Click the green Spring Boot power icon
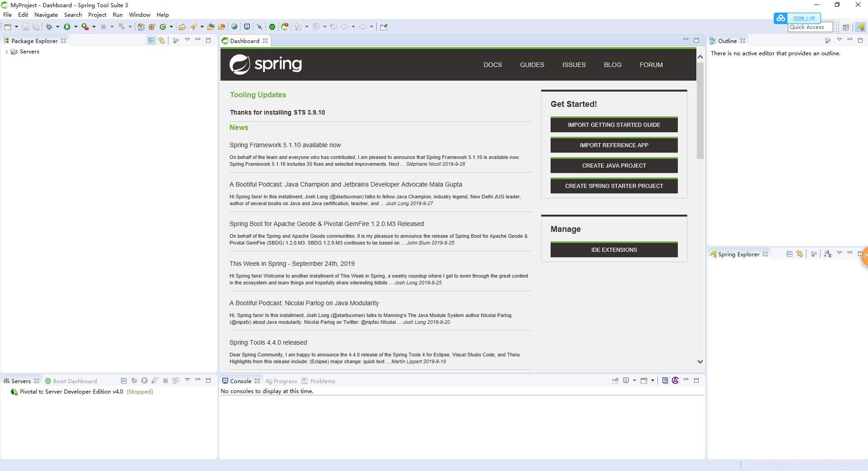 [272, 27]
